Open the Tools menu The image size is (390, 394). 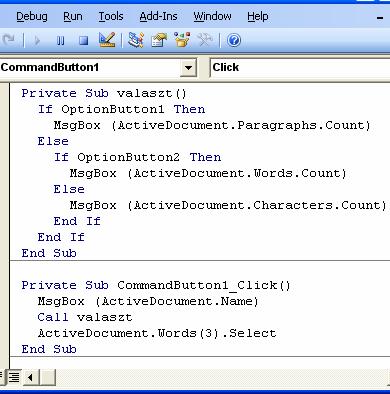point(111,16)
